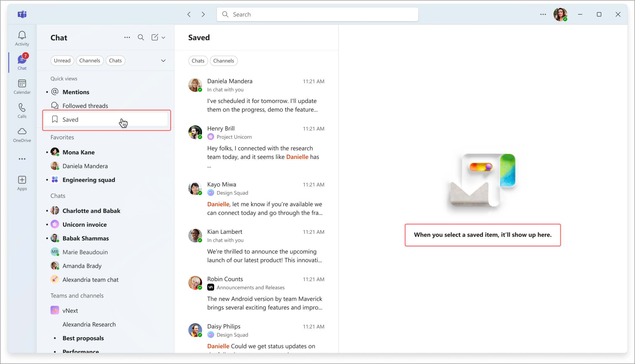Expand the chat filters chevron
Screen dimensions: 635x364
tap(163, 61)
